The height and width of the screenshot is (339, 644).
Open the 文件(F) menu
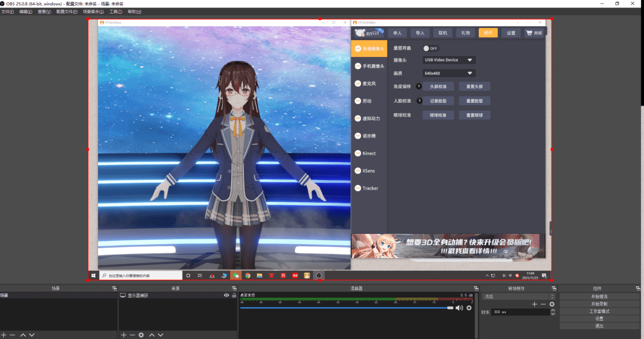click(7, 11)
